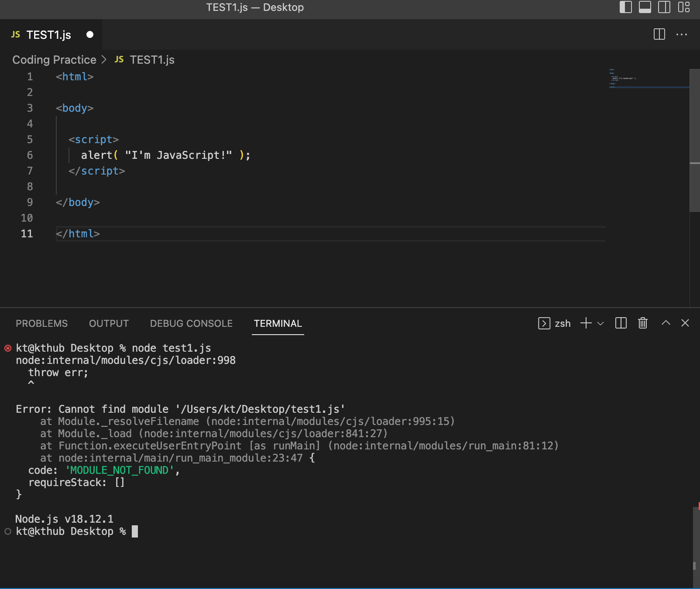Click line number 11 in gutter

27,234
